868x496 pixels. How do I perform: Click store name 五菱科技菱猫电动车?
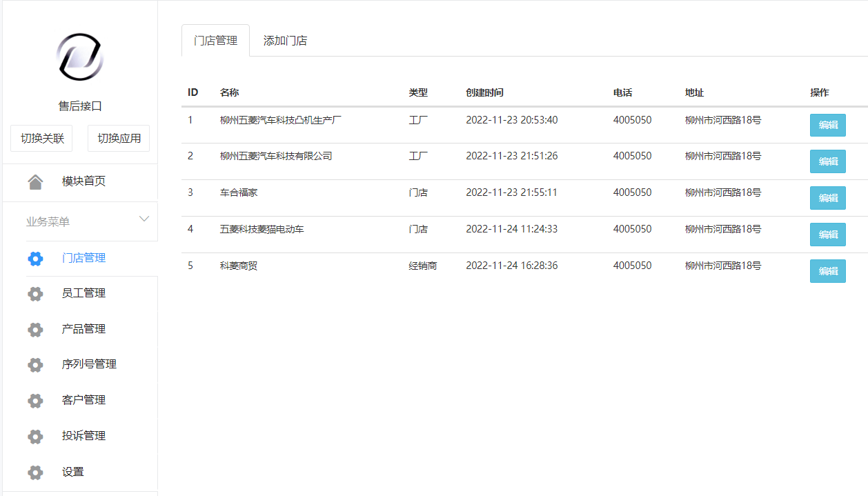[x=262, y=229]
